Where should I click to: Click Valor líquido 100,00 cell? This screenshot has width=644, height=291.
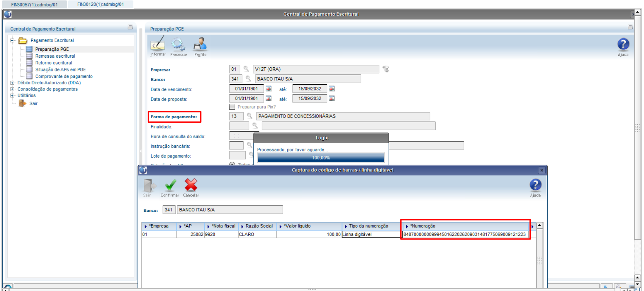(309, 234)
